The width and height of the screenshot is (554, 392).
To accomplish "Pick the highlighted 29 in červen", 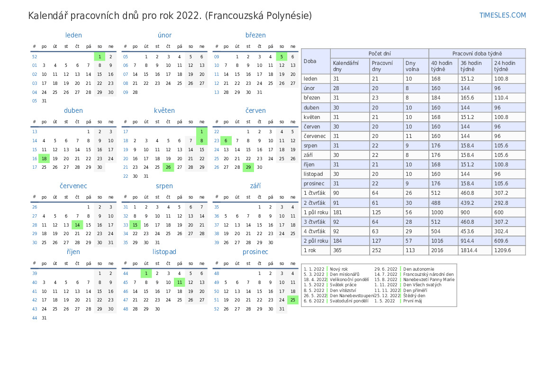I will pyautogui.click(x=248, y=167).
